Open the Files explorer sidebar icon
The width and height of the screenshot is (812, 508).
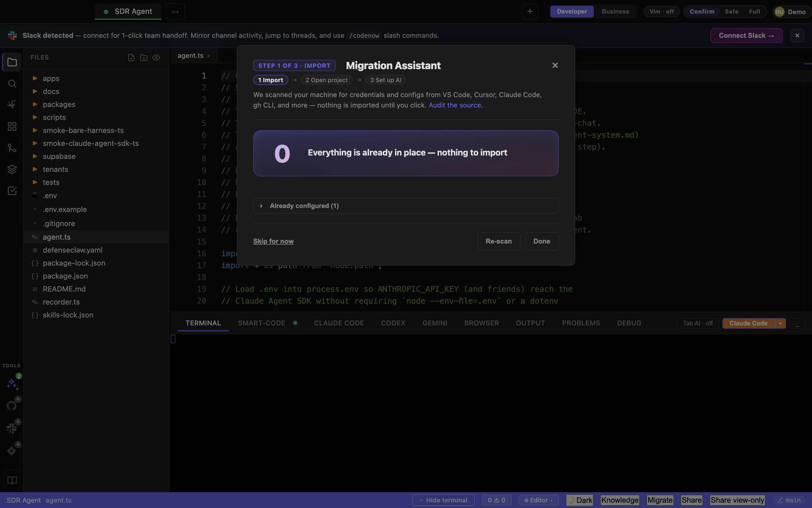pyautogui.click(x=12, y=62)
